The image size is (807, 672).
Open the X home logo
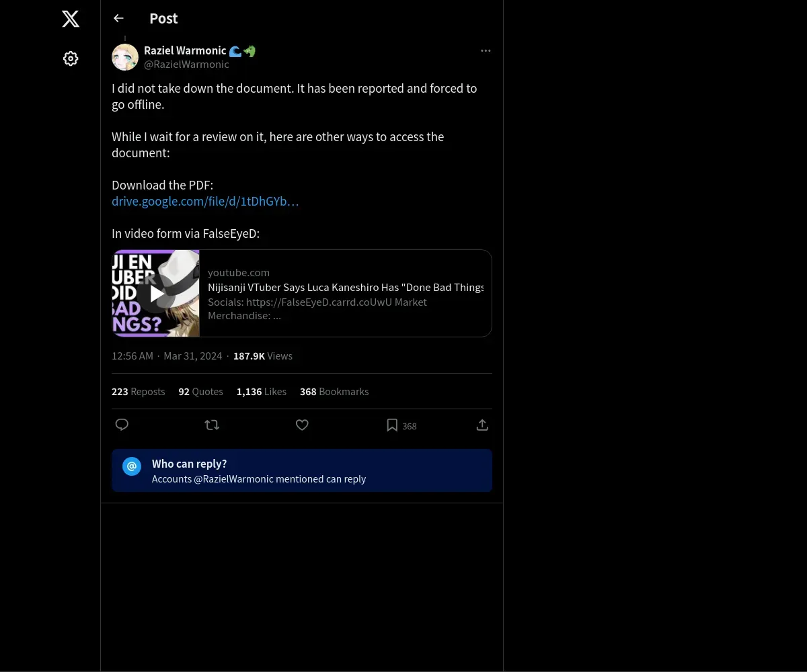(x=71, y=19)
